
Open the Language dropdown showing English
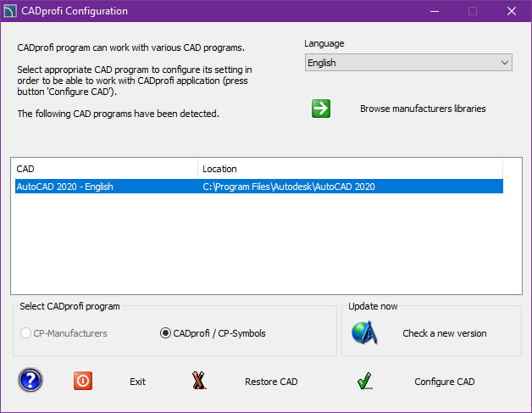click(408, 63)
